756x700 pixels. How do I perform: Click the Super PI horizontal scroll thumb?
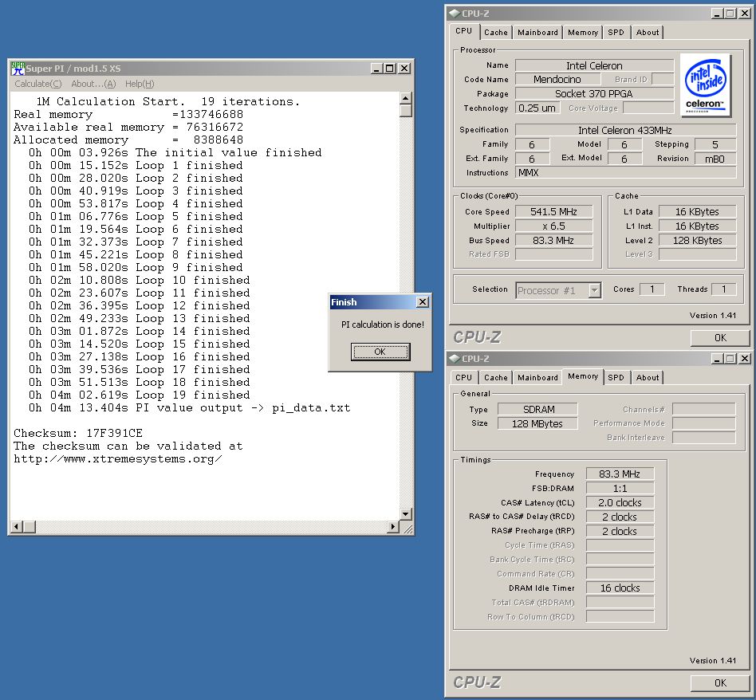[x=29, y=526]
